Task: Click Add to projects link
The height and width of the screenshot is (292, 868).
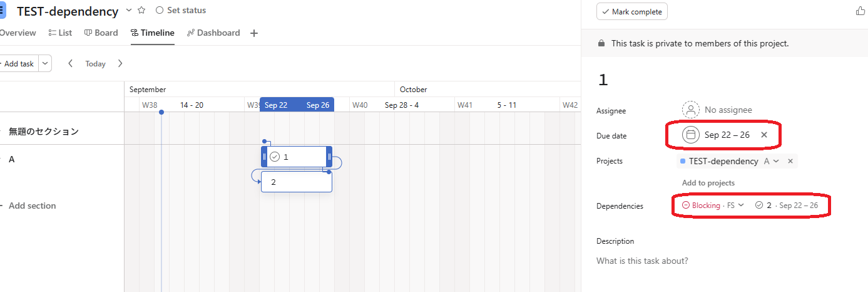Action: 708,183
